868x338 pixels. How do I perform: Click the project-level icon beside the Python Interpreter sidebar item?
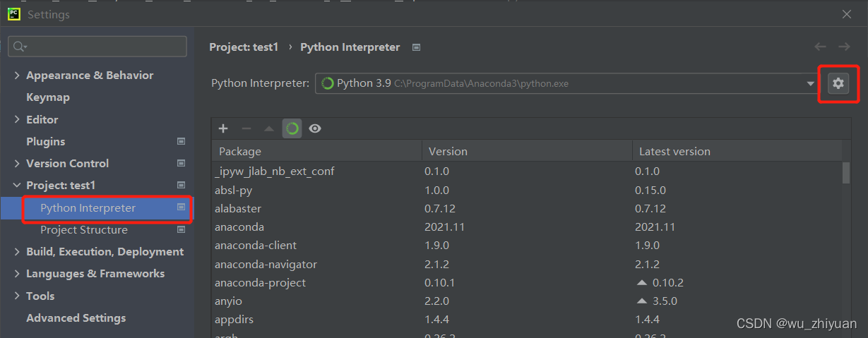click(181, 207)
